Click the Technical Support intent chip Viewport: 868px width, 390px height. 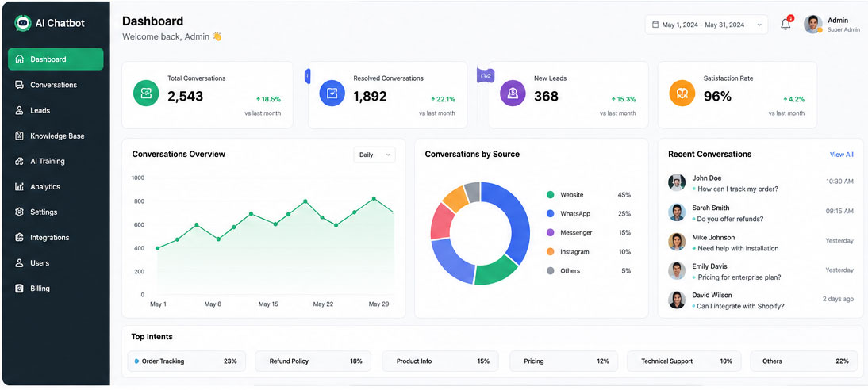(684, 361)
